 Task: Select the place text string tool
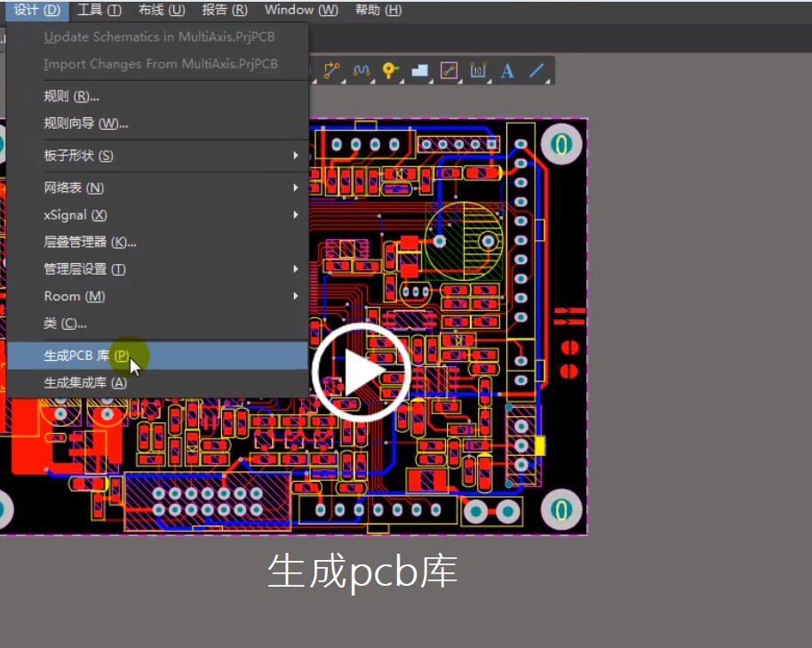[506, 70]
